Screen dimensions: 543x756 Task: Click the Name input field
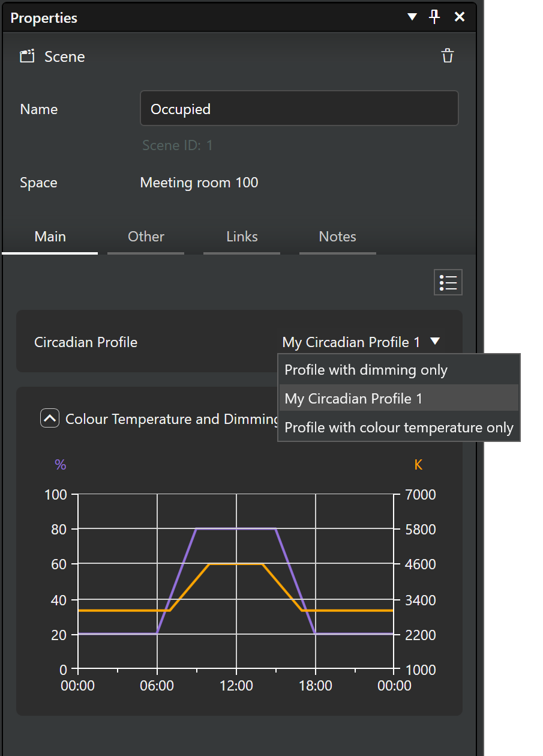pyautogui.click(x=299, y=109)
